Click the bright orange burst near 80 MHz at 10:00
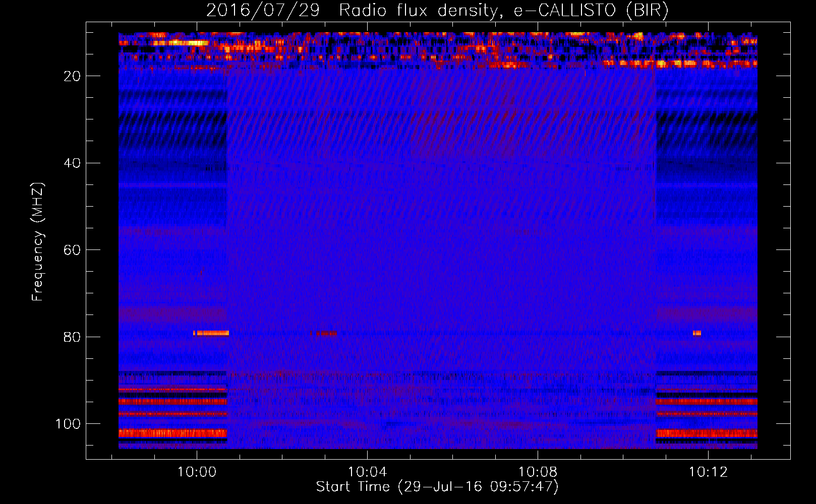Viewport: 816px width, 504px height. pos(211,333)
